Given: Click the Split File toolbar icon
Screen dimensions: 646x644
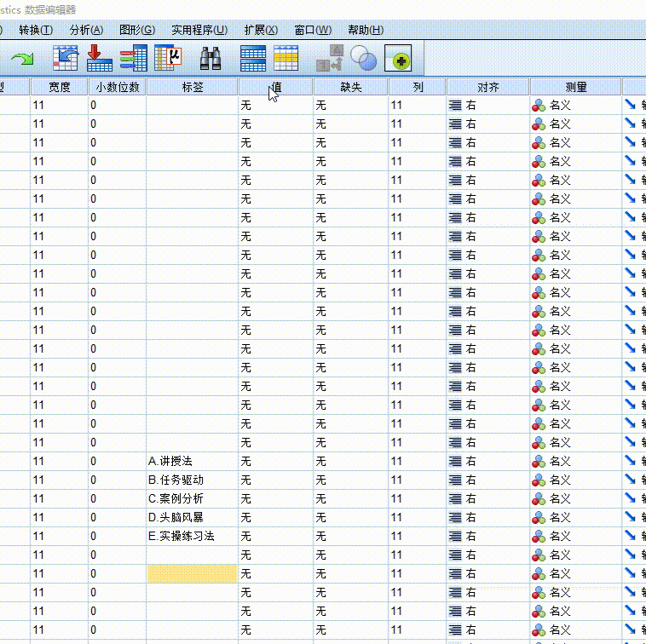Looking at the screenshot, I should (x=253, y=58).
